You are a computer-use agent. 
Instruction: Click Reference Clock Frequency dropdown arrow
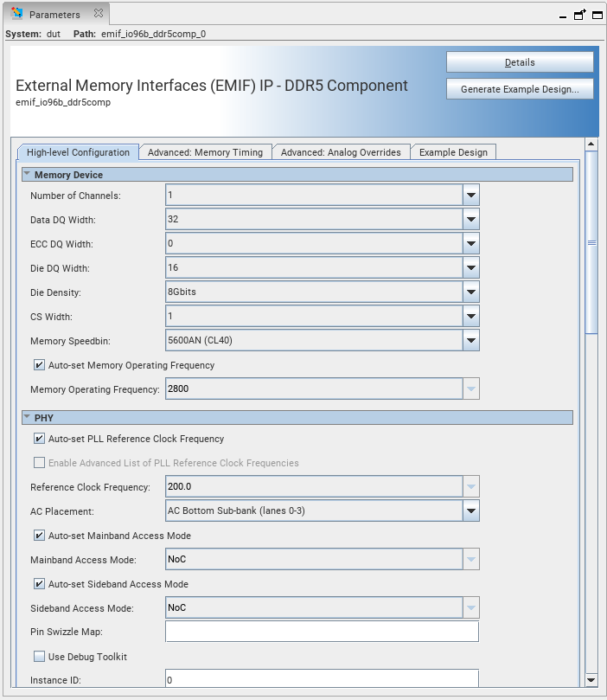pyautogui.click(x=471, y=486)
